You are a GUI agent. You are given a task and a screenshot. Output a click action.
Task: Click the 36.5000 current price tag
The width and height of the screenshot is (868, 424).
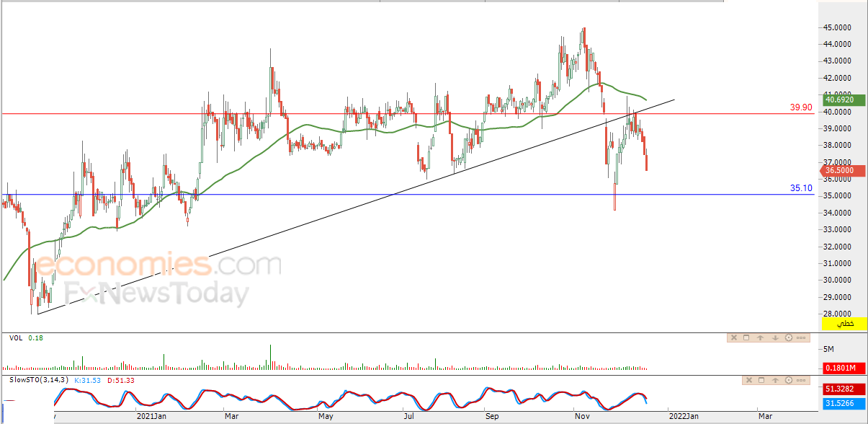pyautogui.click(x=844, y=171)
